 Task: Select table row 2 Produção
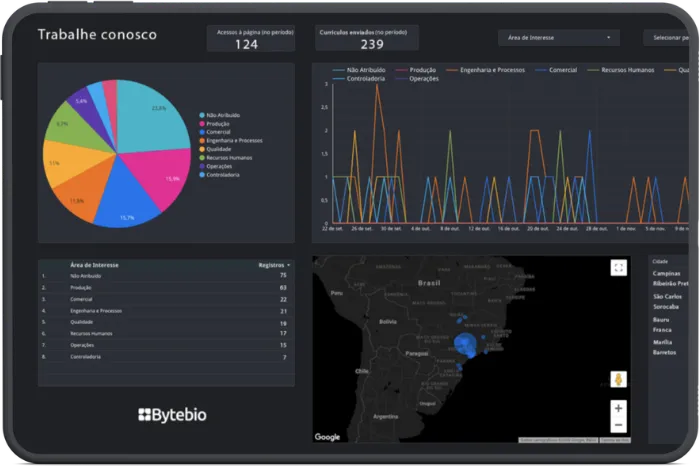pyautogui.click(x=166, y=287)
